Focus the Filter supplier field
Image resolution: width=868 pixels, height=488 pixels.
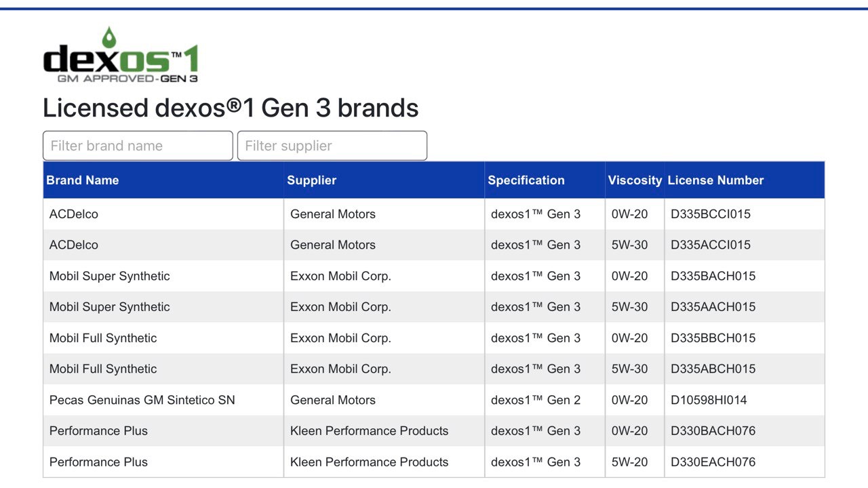coord(332,146)
